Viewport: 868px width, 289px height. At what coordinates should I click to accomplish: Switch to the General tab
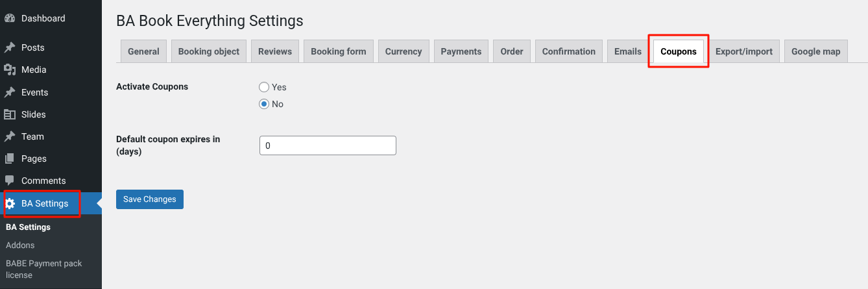click(143, 51)
